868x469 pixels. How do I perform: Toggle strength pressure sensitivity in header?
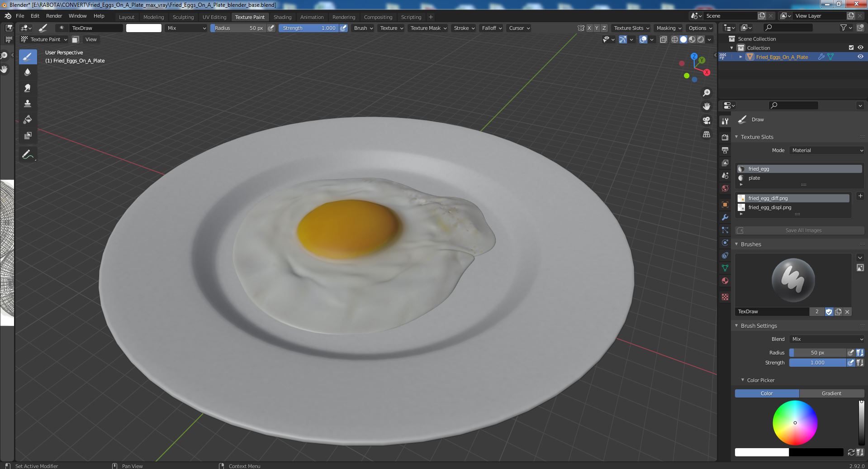(x=344, y=28)
